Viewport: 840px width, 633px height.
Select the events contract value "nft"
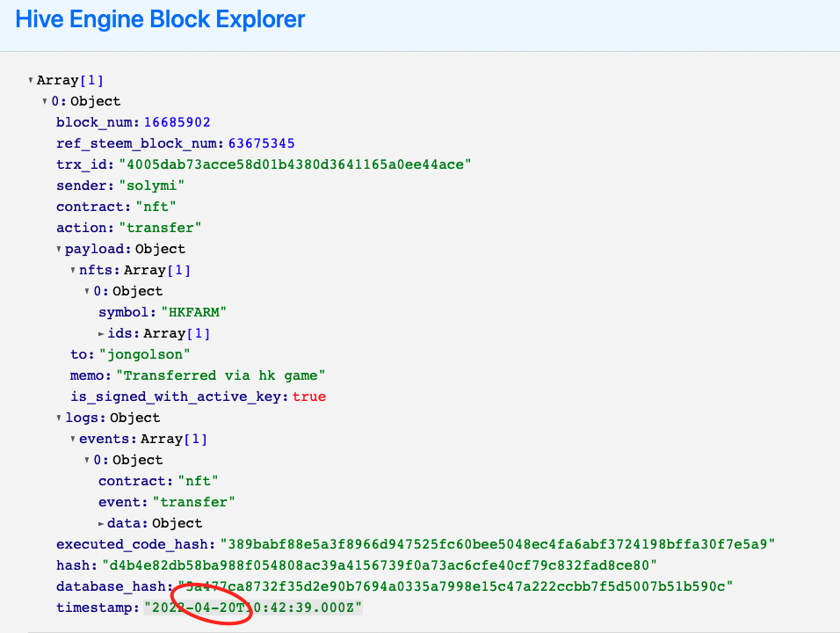coord(199,481)
